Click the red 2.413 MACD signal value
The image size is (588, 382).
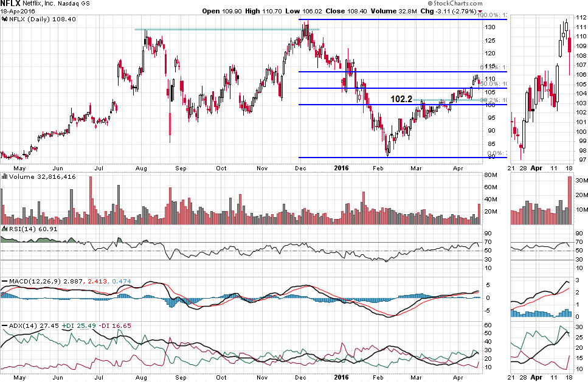(97, 281)
